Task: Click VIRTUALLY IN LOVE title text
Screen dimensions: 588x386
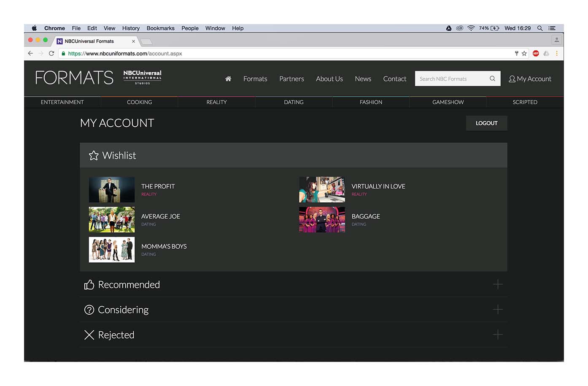Action: coord(378,186)
